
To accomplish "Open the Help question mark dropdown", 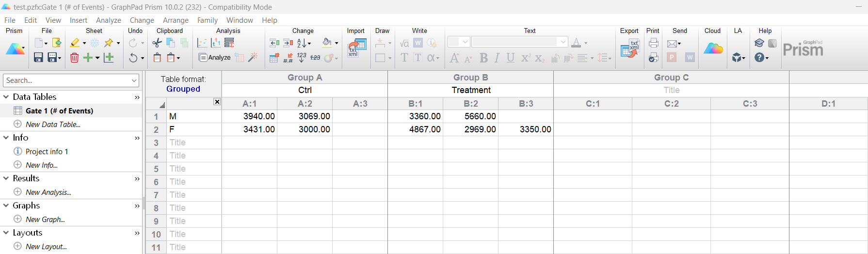I will (x=761, y=58).
